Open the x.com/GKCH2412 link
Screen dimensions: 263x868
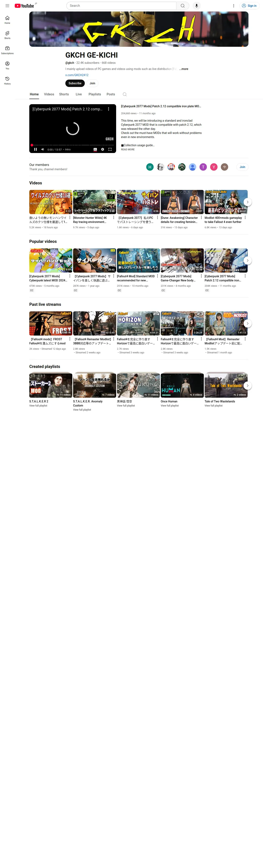click(77, 75)
